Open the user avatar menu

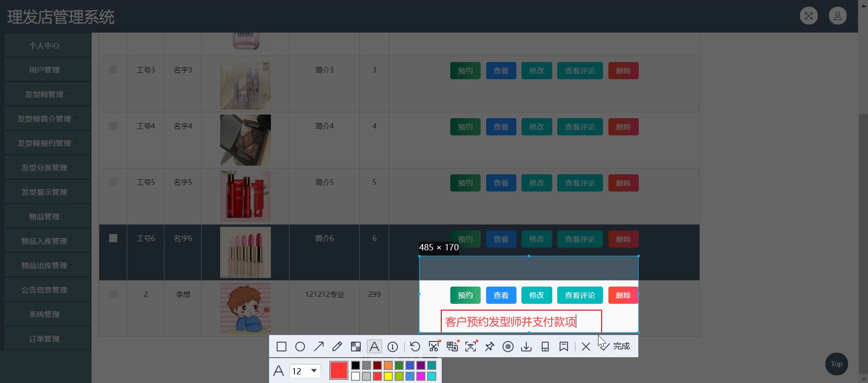pyautogui.click(x=838, y=16)
